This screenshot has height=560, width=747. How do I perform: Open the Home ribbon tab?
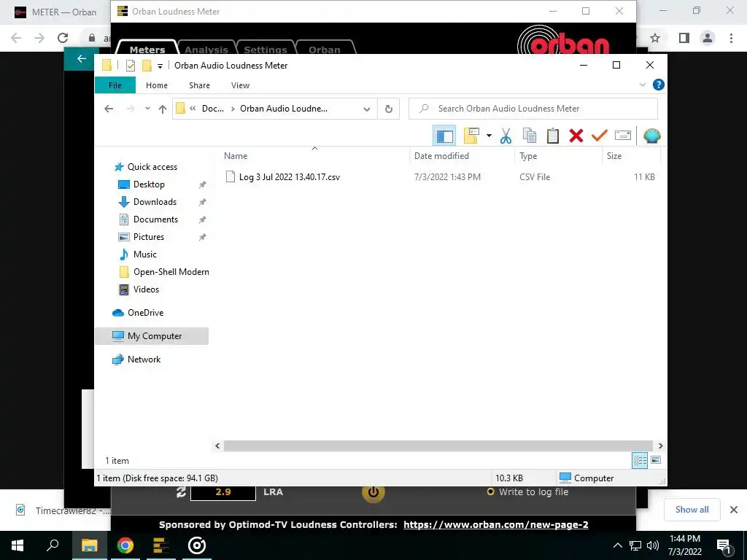[x=157, y=85]
